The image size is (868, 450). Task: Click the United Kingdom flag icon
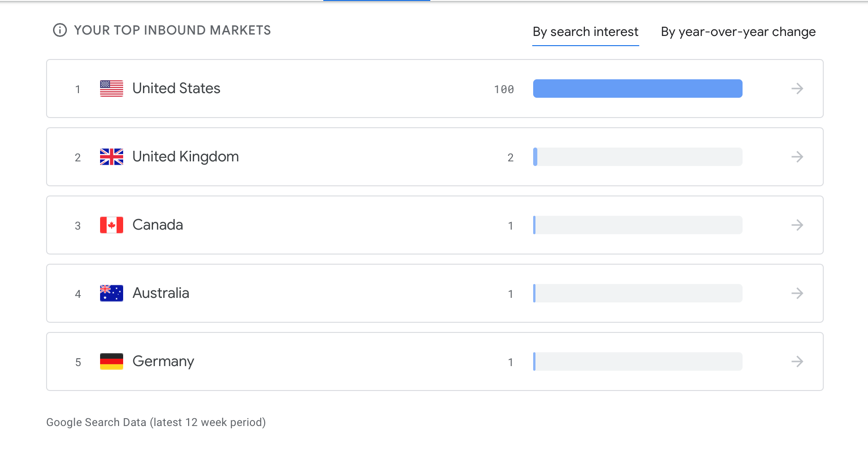[112, 157]
